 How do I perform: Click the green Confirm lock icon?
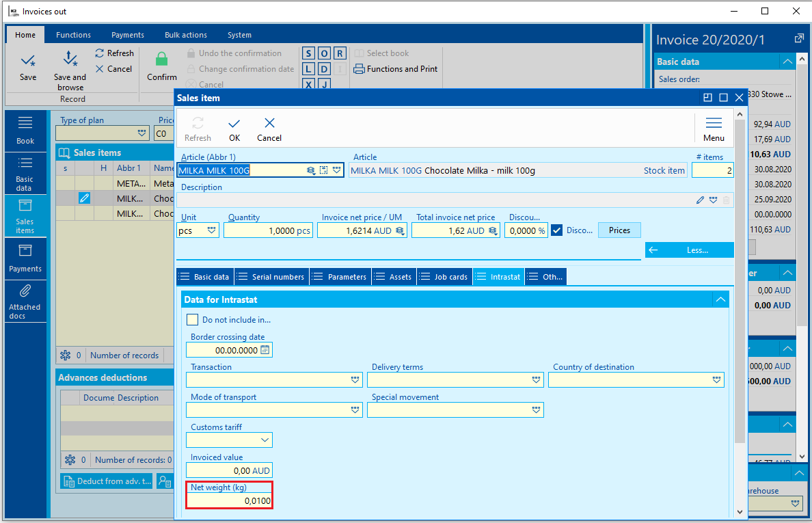[x=161, y=59]
